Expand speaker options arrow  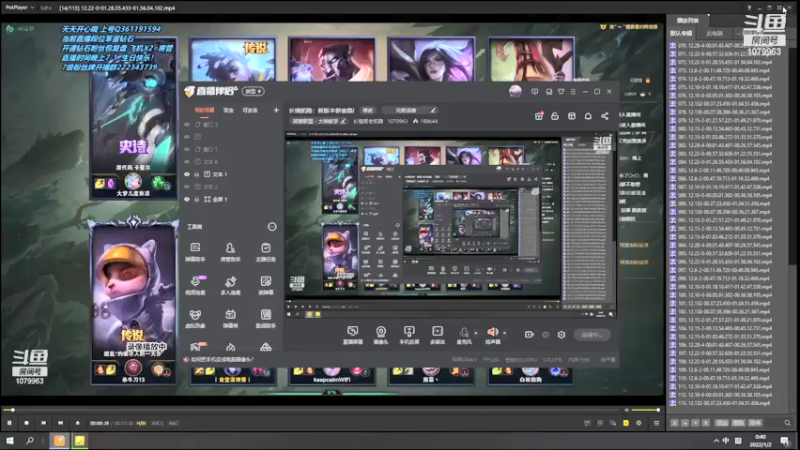point(505,333)
